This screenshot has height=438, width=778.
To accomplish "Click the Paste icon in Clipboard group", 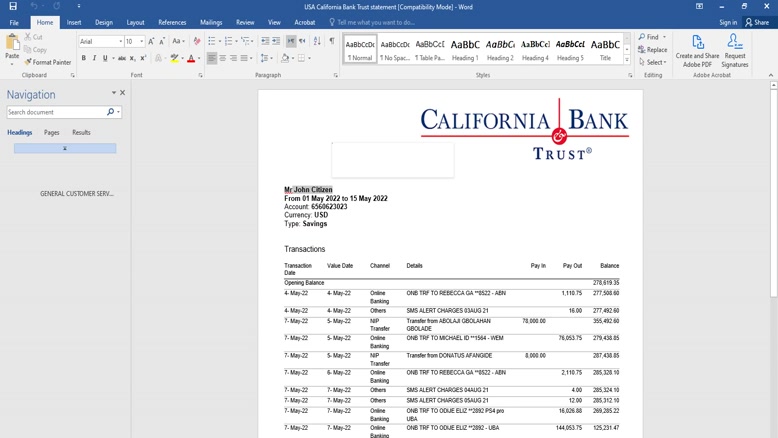I will pyautogui.click(x=12, y=45).
